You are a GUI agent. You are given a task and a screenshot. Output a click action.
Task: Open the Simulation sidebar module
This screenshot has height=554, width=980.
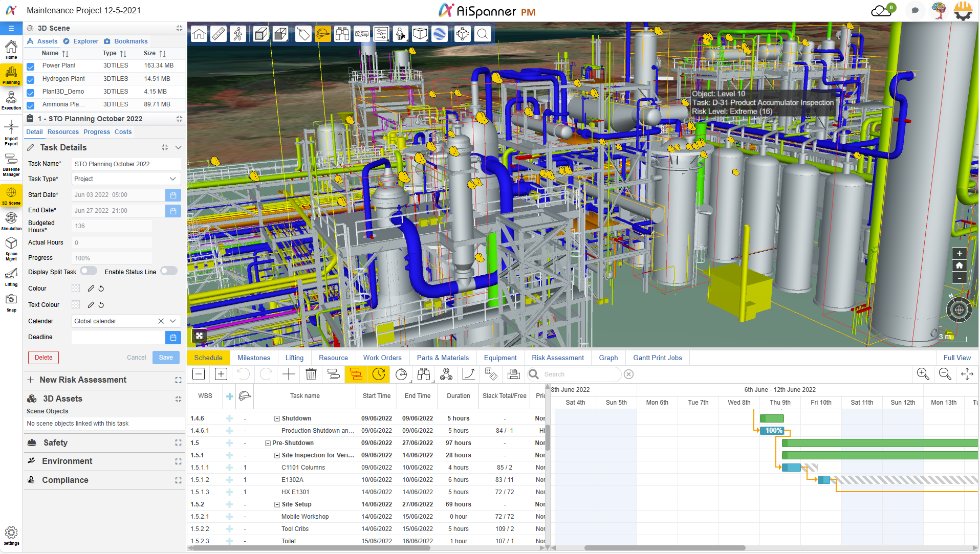[x=11, y=221]
